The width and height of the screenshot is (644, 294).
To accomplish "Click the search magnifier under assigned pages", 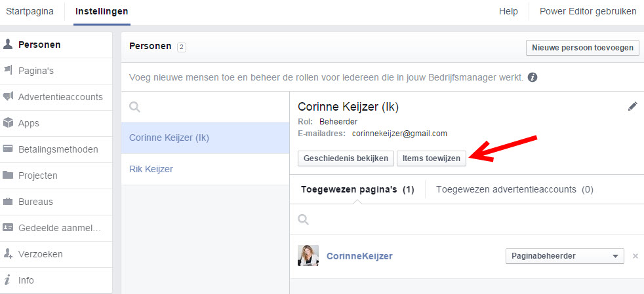I will pyautogui.click(x=303, y=220).
